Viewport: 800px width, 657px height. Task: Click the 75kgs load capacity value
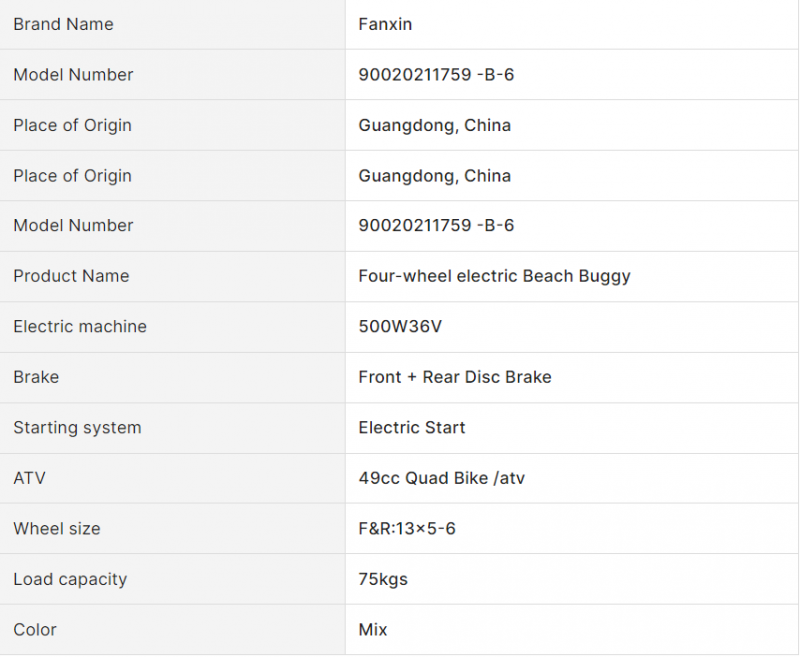point(383,579)
